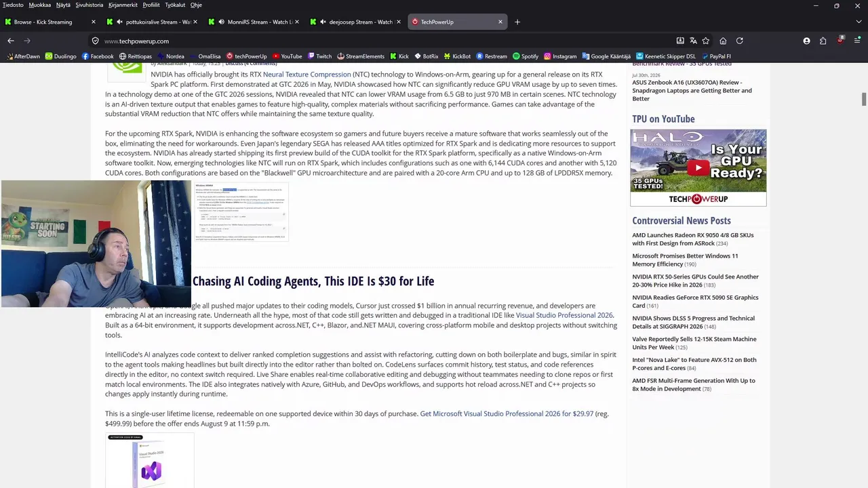Open Intel Nova Lake AVX-512 news post
This screenshot has width=868, height=488.
(694, 364)
